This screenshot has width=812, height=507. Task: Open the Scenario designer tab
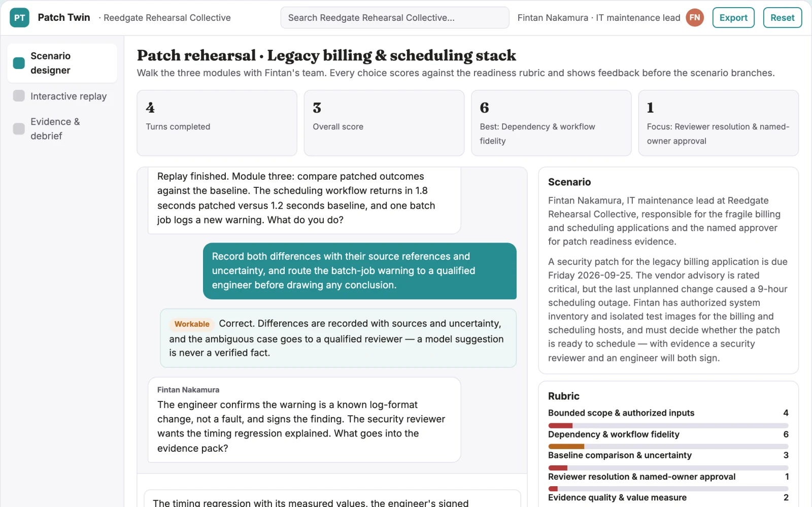tap(62, 63)
